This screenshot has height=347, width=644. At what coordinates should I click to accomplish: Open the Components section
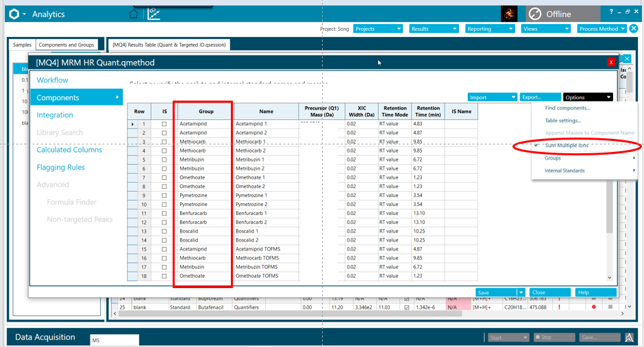point(77,98)
